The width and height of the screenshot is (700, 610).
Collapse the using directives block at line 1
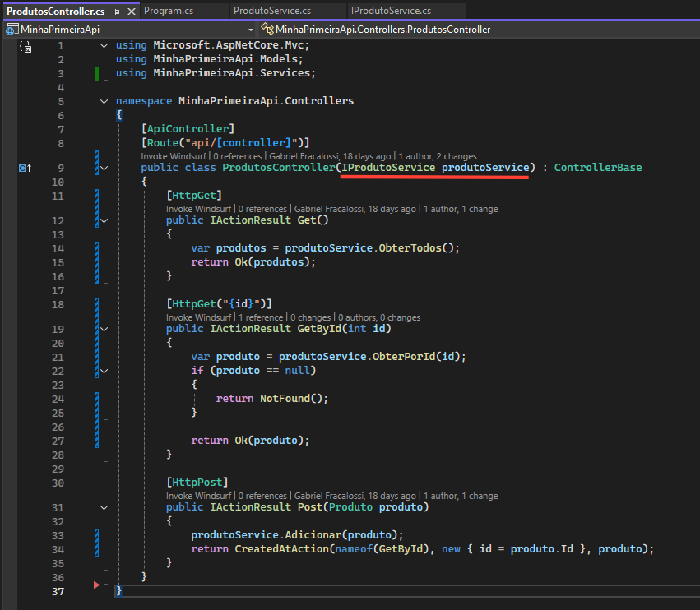point(104,45)
